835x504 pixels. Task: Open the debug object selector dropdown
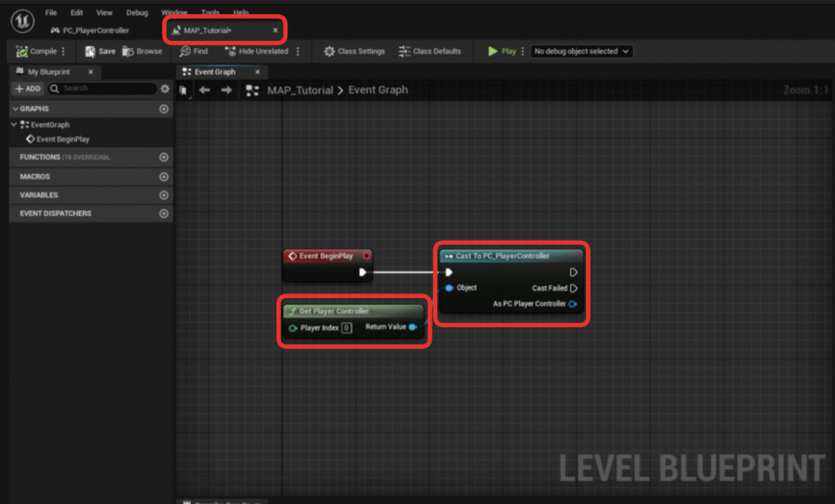(x=582, y=51)
